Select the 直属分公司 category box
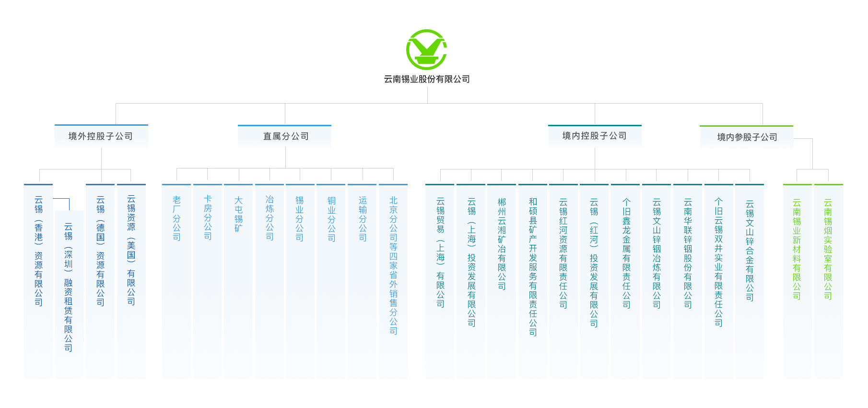 (285, 136)
